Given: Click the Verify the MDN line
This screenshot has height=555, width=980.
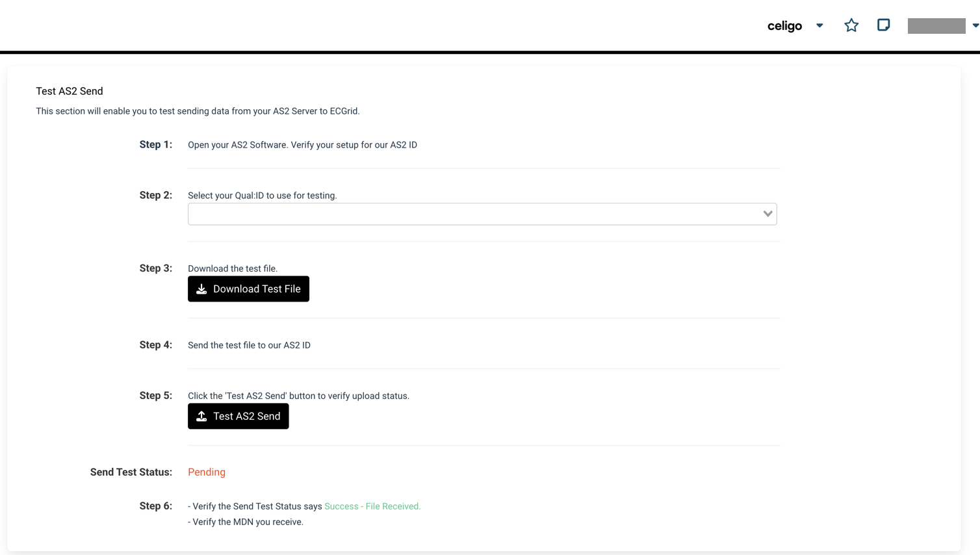Looking at the screenshot, I should pyautogui.click(x=246, y=522).
